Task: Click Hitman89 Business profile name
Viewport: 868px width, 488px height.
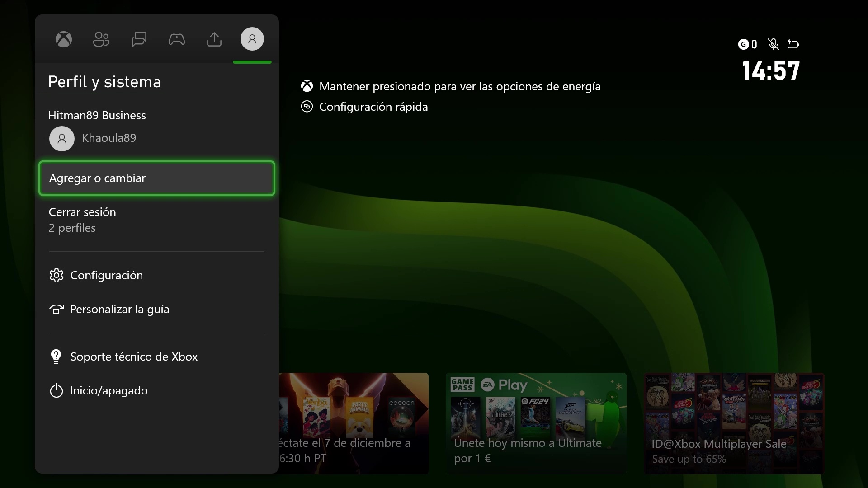Action: pyautogui.click(x=97, y=115)
